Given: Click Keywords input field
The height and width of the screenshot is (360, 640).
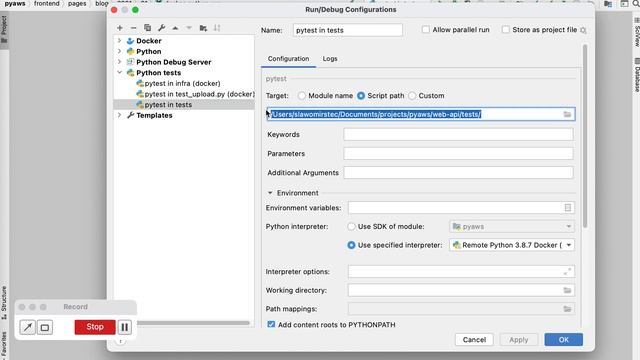Looking at the screenshot, I should pos(458,134).
